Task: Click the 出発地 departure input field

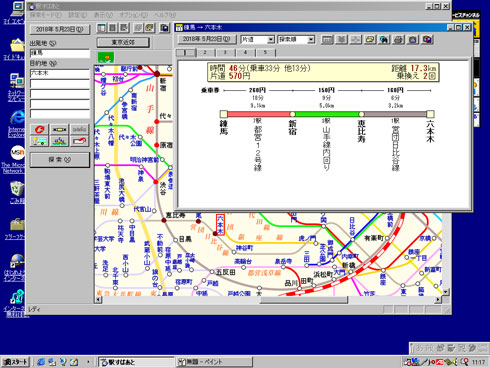Action: pyautogui.click(x=60, y=53)
